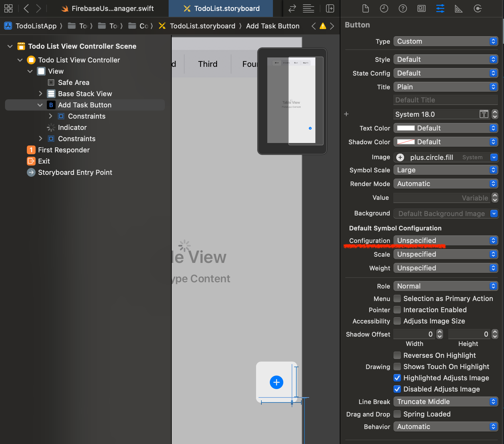Screen dimensions: 504x444
Task: Enable Selection as Primary Action
Action: pyautogui.click(x=397, y=298)
